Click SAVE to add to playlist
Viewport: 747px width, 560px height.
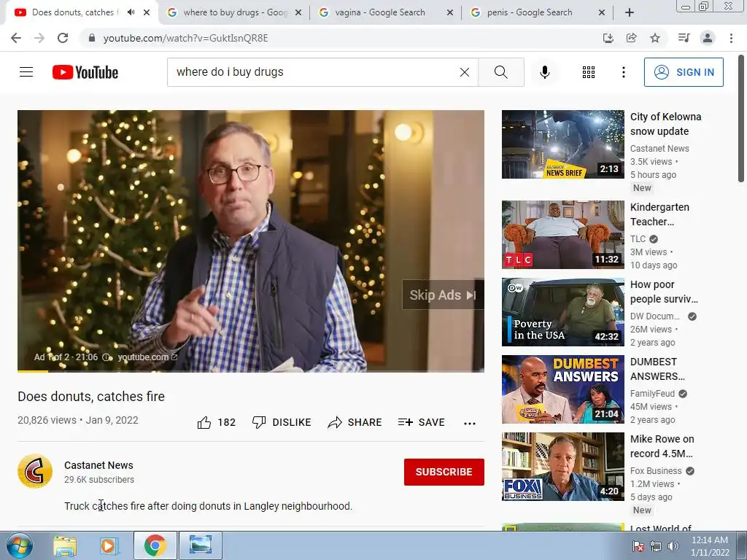click(x=421, y=422)
